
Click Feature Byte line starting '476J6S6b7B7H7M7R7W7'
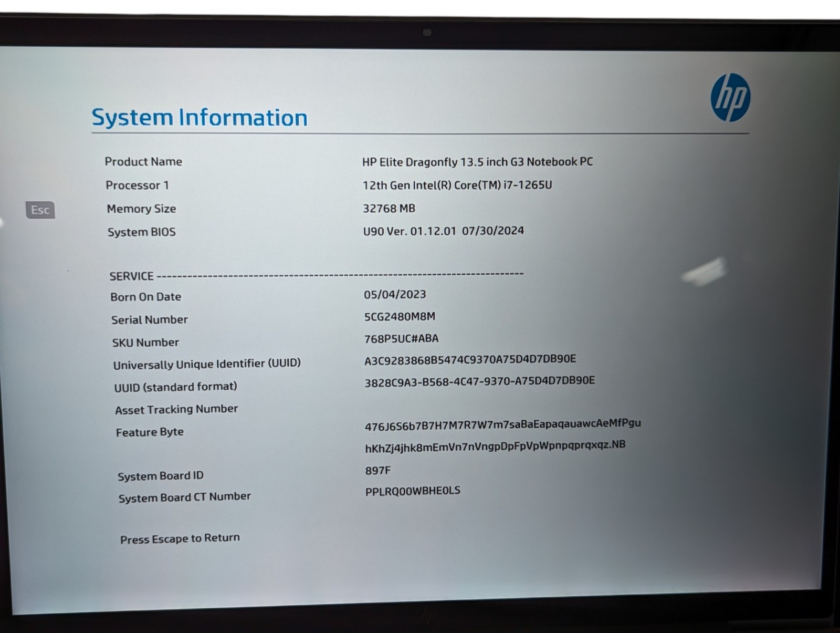coord(502,424)
